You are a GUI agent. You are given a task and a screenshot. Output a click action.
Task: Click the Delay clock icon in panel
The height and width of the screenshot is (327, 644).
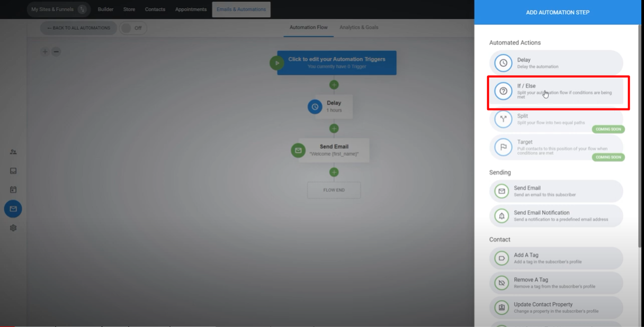[x=503, y=63]
